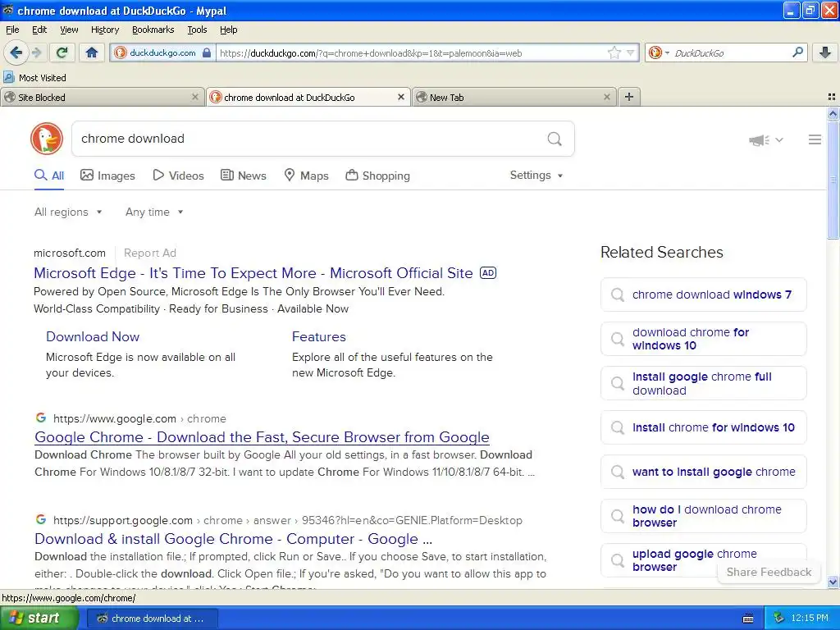Open the DuckDuckGo hamburger menu

tap(815, 139)
